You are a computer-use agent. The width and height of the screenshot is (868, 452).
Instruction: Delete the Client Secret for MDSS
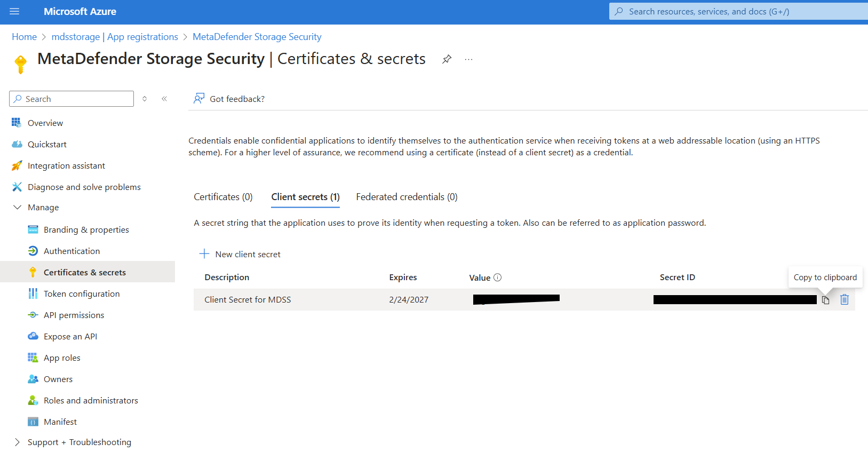[845, 299]
